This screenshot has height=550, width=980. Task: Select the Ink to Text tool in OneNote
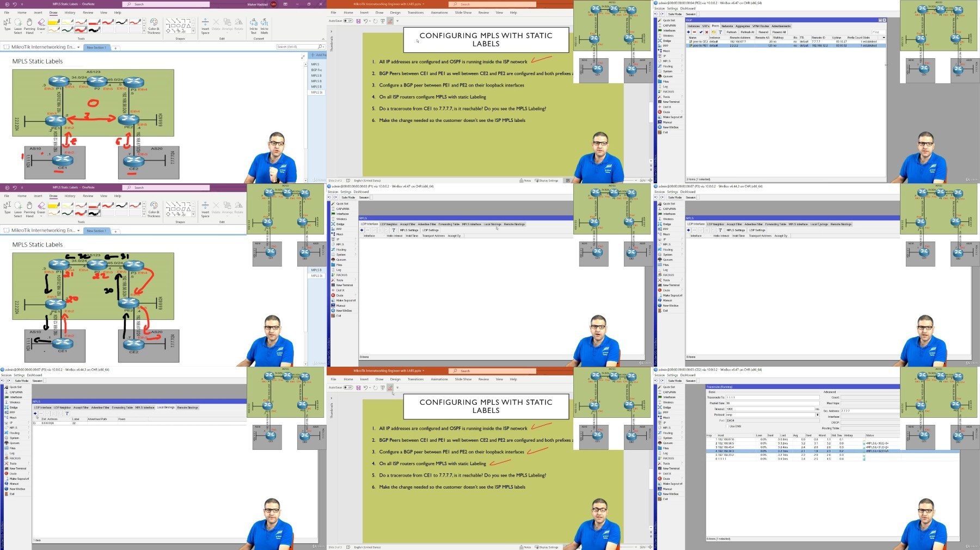pos(253,26)
